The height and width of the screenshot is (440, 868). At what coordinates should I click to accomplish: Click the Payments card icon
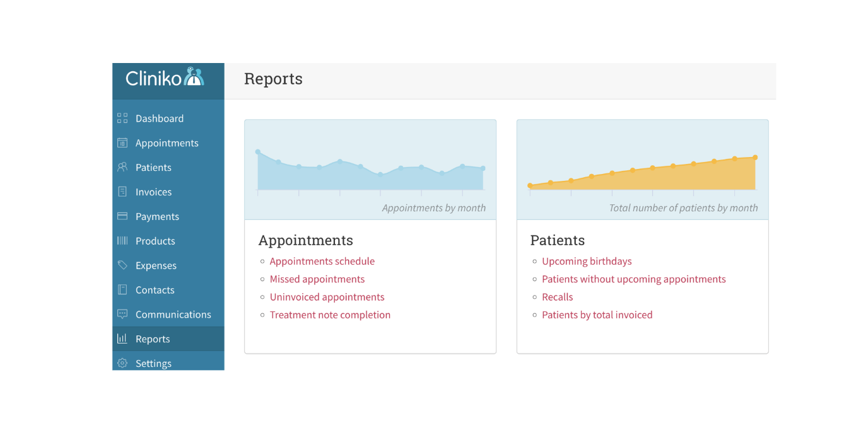pos(122,216)
